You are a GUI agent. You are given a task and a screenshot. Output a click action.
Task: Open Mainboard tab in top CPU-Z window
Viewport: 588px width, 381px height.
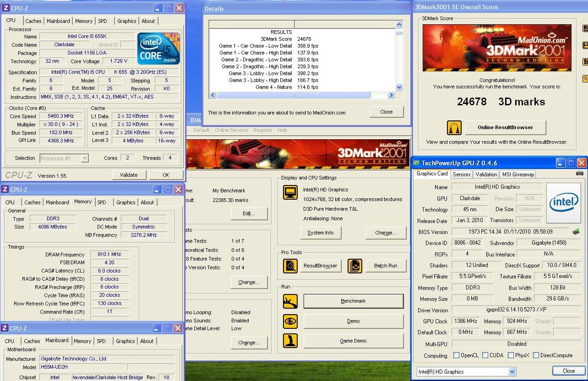point(58,21)
